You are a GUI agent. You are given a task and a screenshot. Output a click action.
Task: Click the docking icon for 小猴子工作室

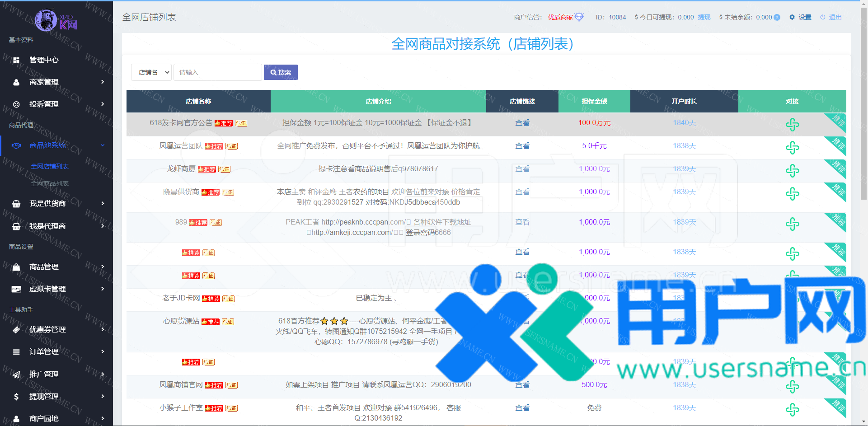point(792,410)
